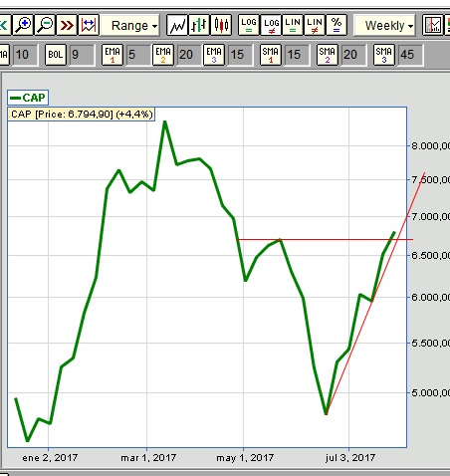Edit the SMA 3 period field showing 45
Screen dimensions: 450x476
tap(410, 55)
